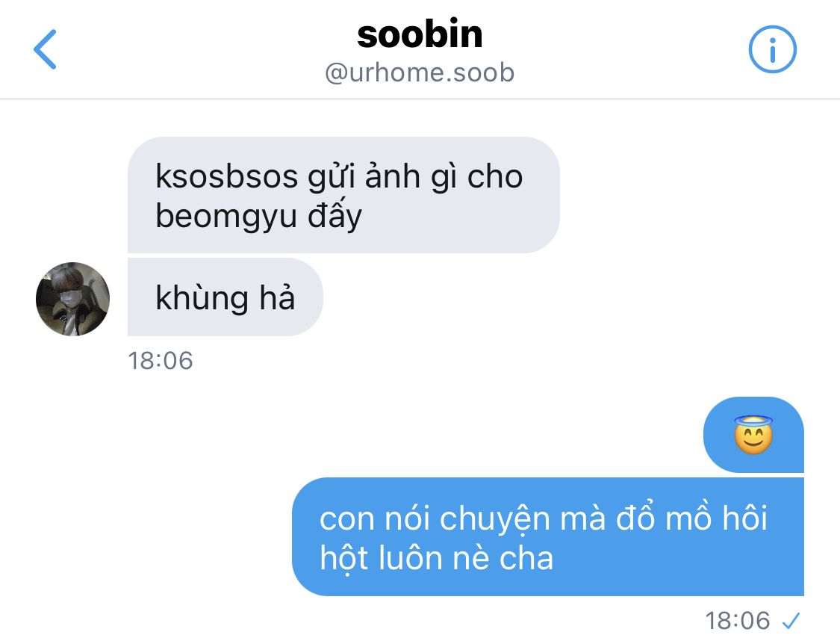Open the @urhome.soob handle
Screen dimensions: 840x641
click(420, 73)
